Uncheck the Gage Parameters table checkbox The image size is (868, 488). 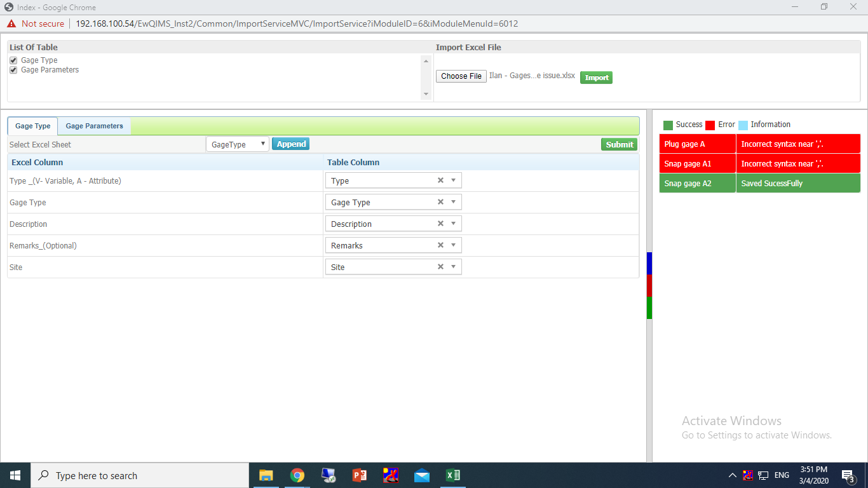pos(13,70)
